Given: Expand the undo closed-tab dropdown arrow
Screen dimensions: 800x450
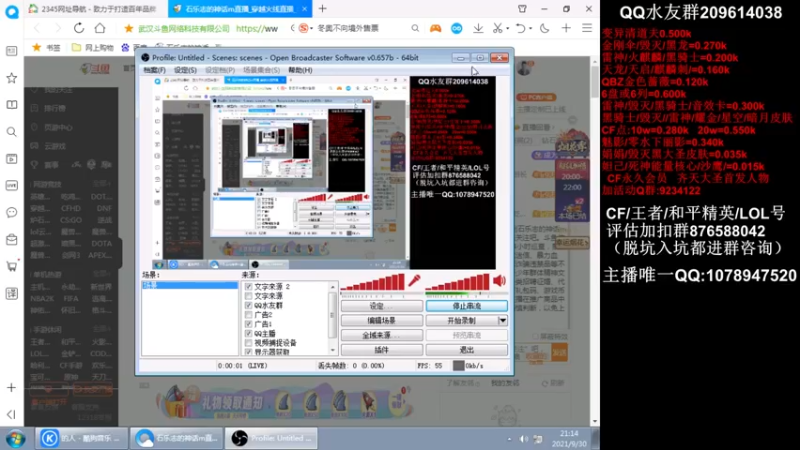Looking at the screenshot, I should point(531,29).
